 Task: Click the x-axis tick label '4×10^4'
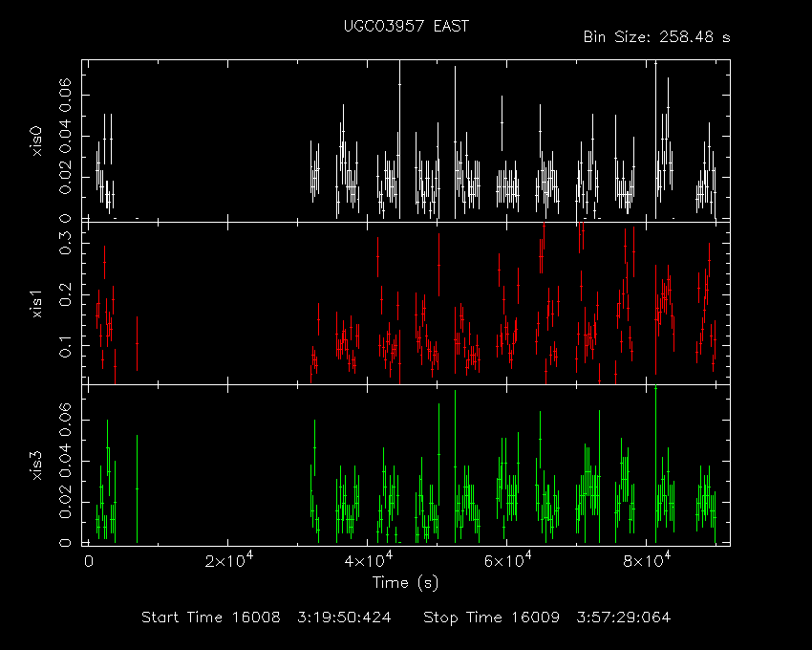coord(368,560)
